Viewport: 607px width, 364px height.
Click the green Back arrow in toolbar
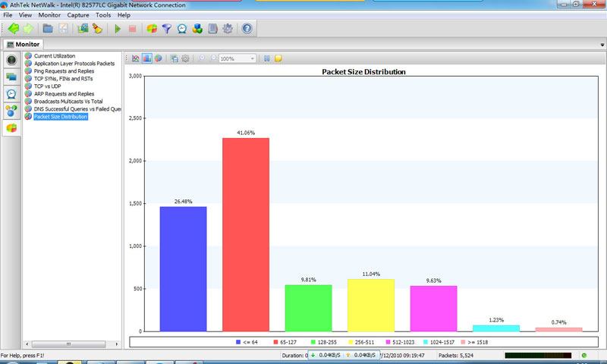click(x=13, y=29)
